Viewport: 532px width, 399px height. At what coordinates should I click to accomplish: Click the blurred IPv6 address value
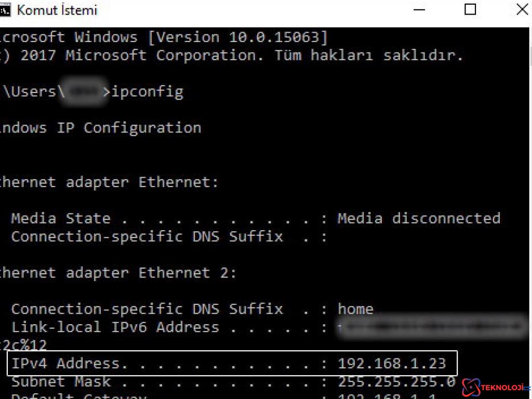point(431,327)
